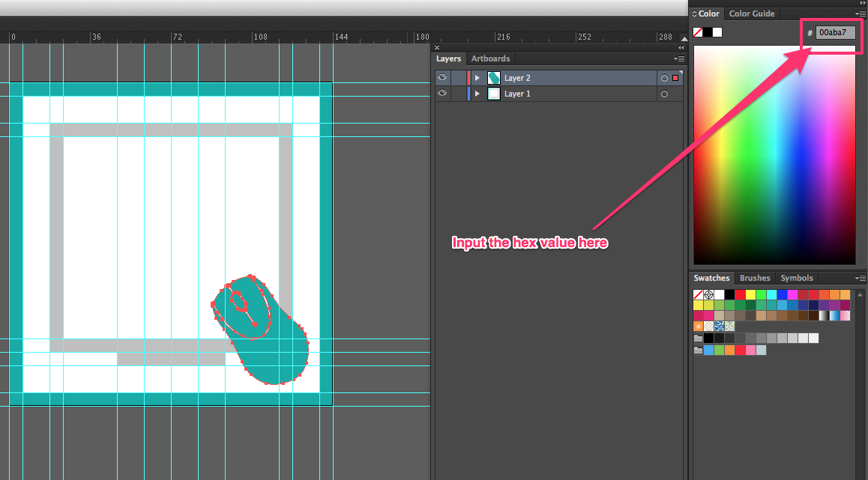Open the Symbols panel
Screen dimensions: 868x480
(x=797, y=278)
